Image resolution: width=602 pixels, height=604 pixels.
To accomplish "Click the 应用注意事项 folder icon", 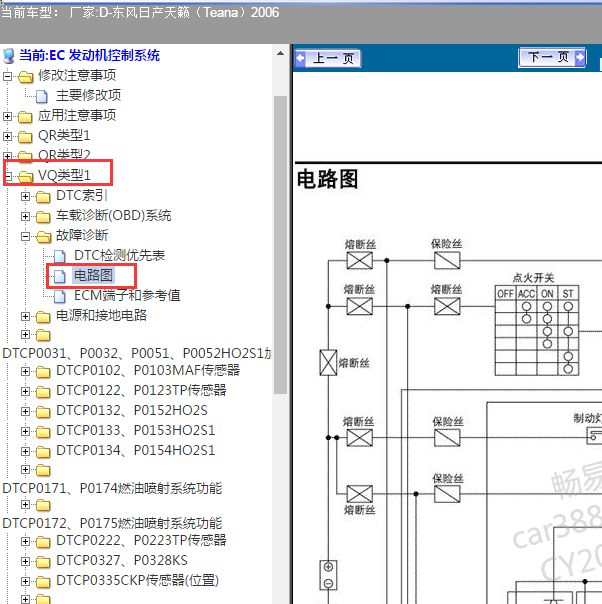I will 25,117.
